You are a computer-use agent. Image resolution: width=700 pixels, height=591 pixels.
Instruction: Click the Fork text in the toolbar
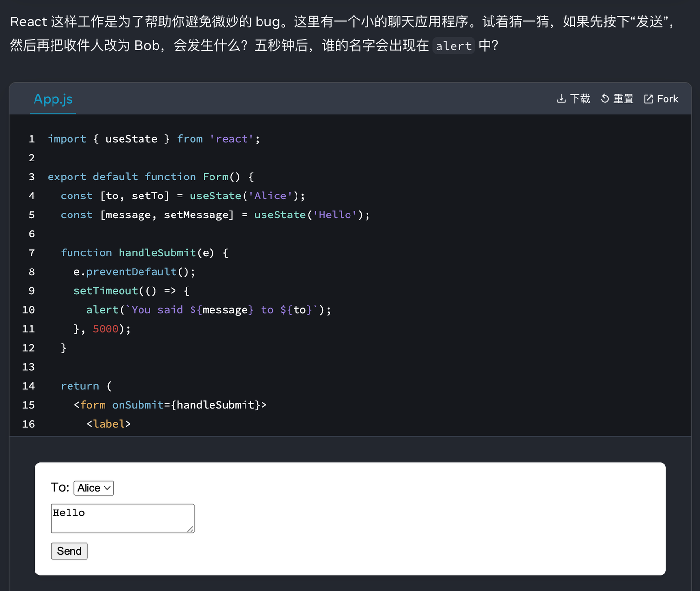pyautogui.click(x=667, y=99)
